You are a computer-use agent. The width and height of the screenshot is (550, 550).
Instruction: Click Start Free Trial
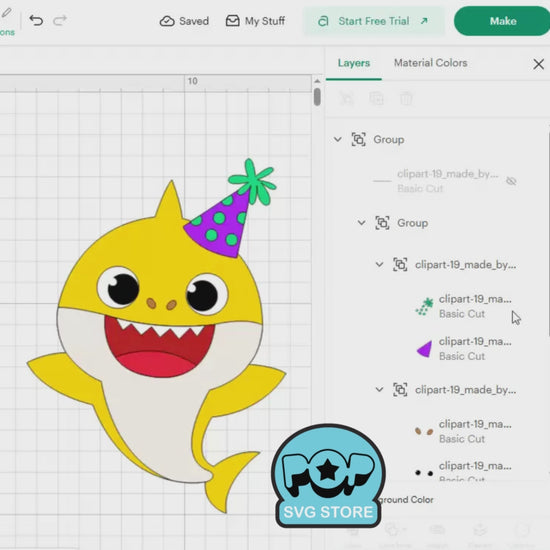374,21
